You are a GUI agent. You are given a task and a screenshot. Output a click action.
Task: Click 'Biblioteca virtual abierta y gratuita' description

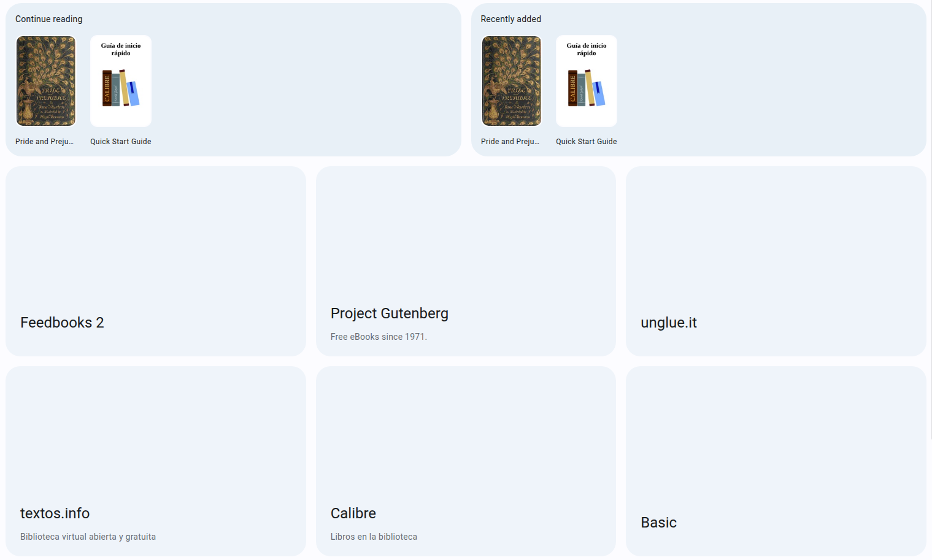tap(88, 537)
